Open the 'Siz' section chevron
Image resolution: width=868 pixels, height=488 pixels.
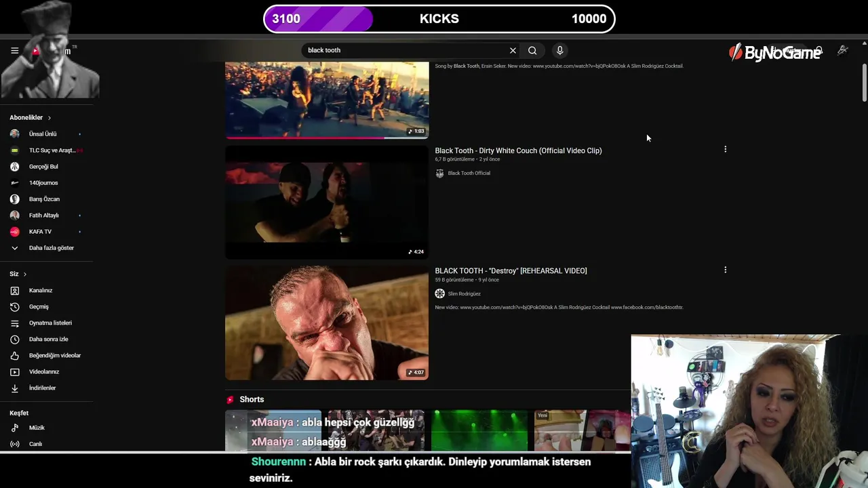tap(25, 274)
